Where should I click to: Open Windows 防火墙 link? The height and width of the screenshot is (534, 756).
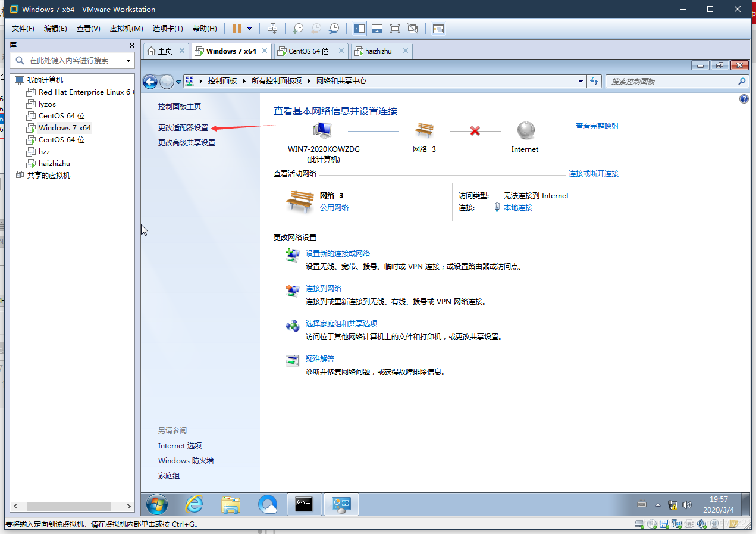[186, 461]
